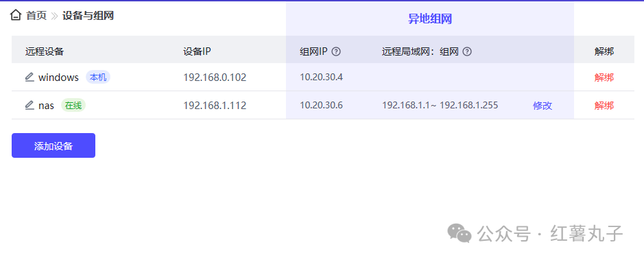This screenshot has width=644, height=260.
Task: Edit the windows device name pencil icon
Action: (x=29, y=78)
